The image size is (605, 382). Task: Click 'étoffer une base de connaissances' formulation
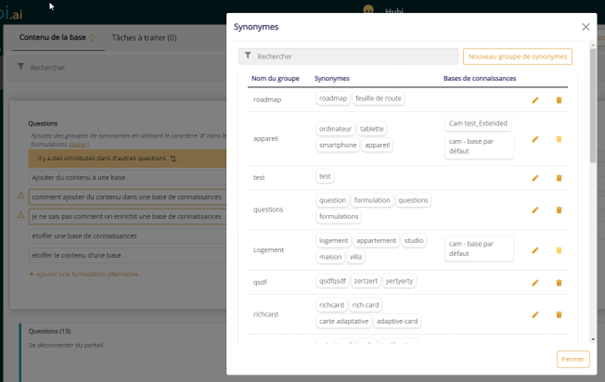(x=127, y=236)
